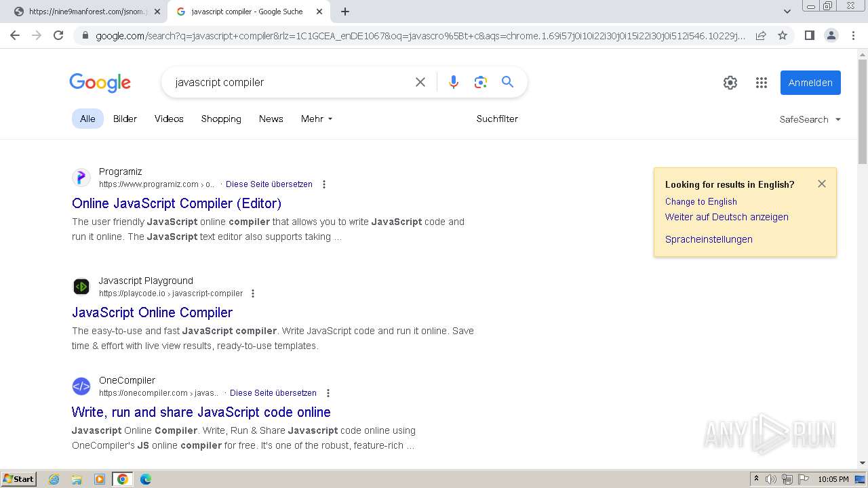Click the Google logo
This screenshot has width=868, height=488.
click(x=100, y=83)
